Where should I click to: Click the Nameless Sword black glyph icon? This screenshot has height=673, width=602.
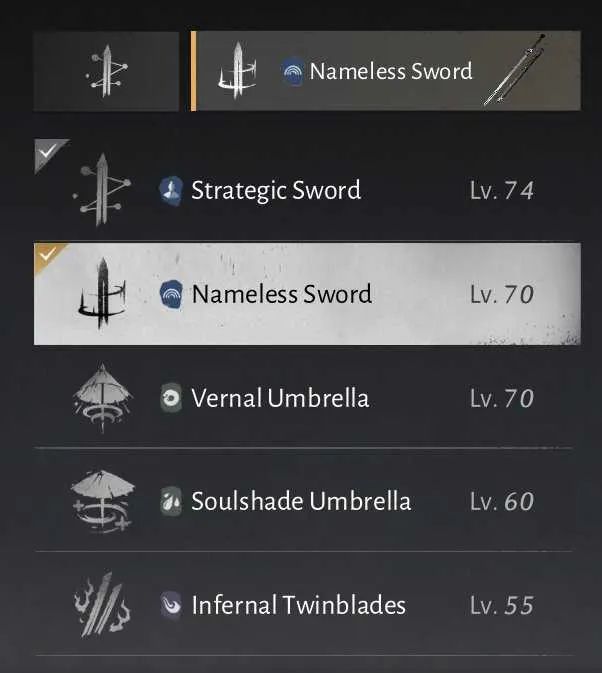(102, 294)
